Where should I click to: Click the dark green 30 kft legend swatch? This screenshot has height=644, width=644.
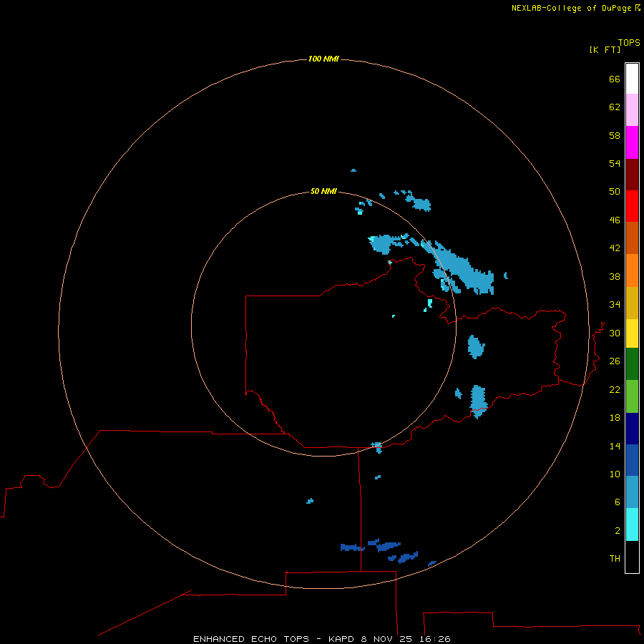(632, 364)
